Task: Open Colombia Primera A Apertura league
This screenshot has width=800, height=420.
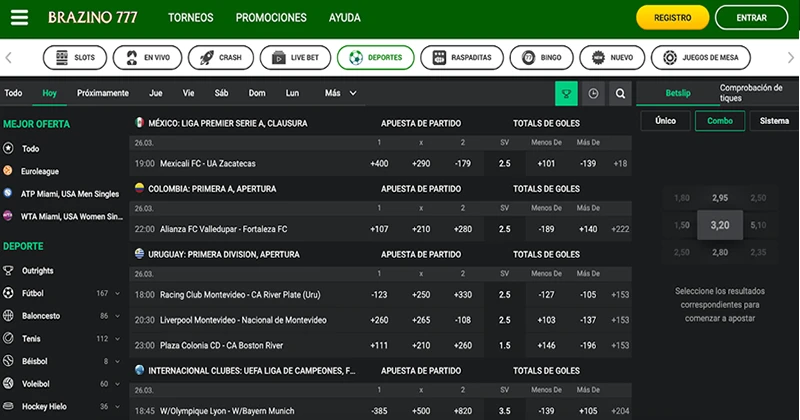Action: click(212, 189)
